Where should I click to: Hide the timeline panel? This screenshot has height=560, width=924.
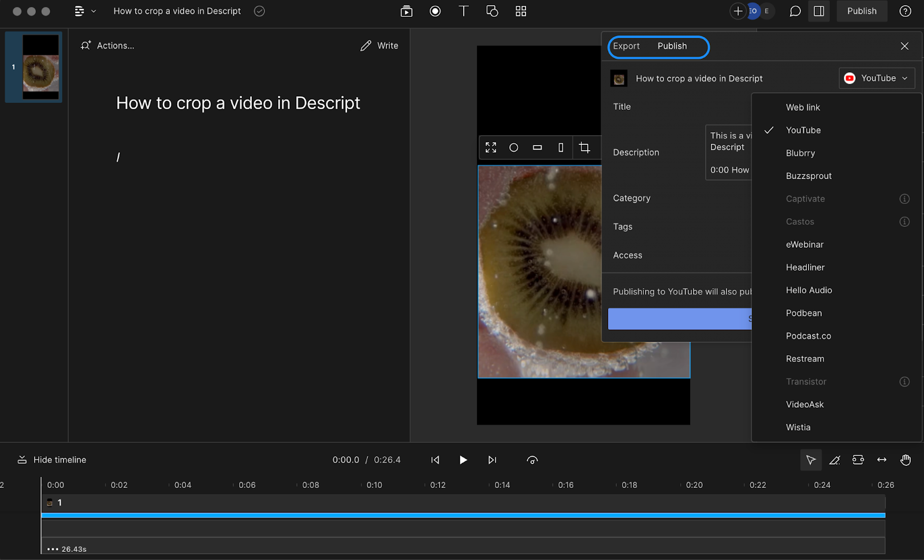point(51,460)
